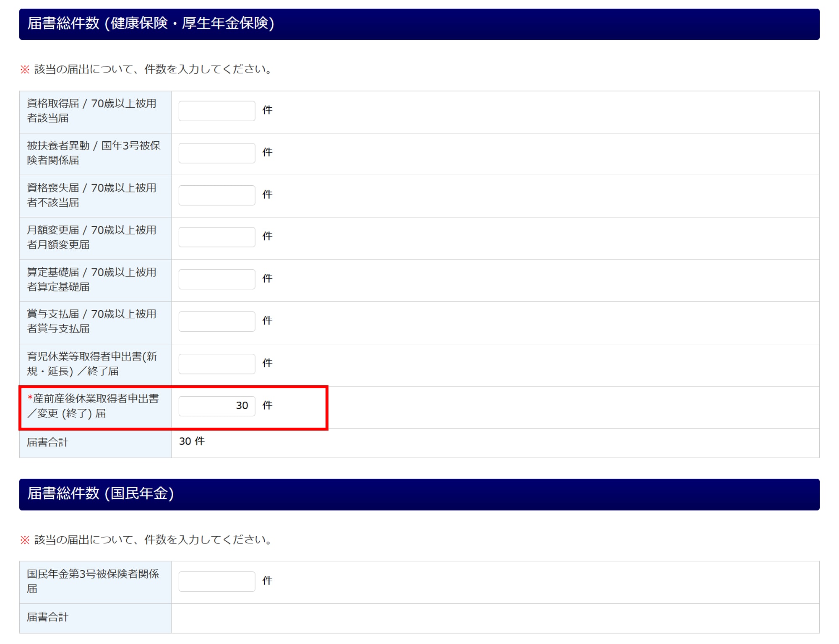The width and height of the screenshot is (839, 644).
Task: Click the 算定基礎届 count input field
Action: click(x=216, y=279)
